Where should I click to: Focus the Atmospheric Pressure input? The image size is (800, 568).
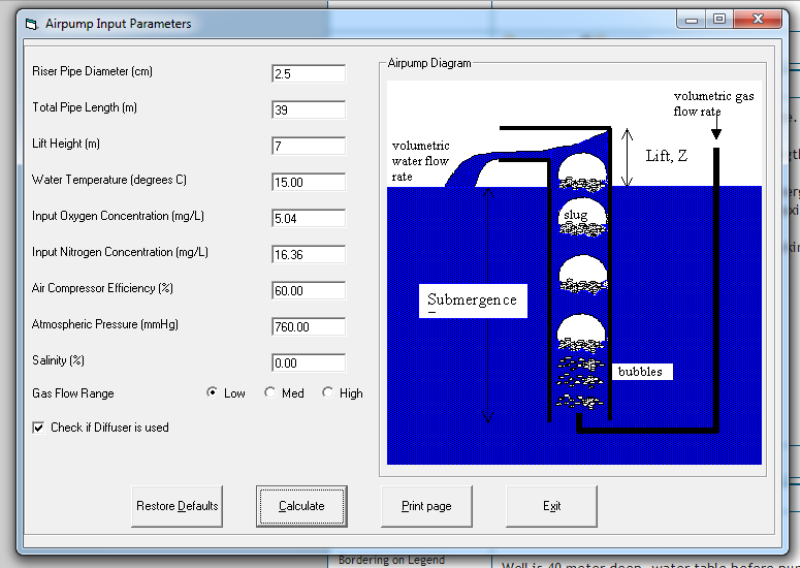pyautogui.click(x=308, y=326)
